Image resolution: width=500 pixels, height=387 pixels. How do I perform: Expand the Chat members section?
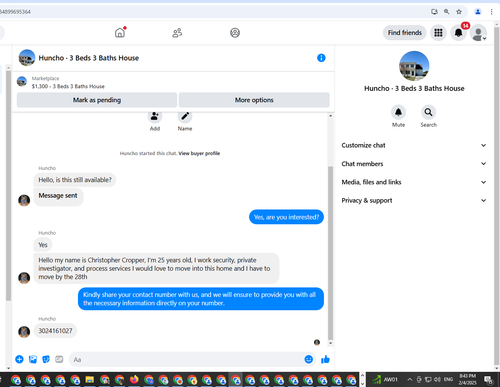414,164
